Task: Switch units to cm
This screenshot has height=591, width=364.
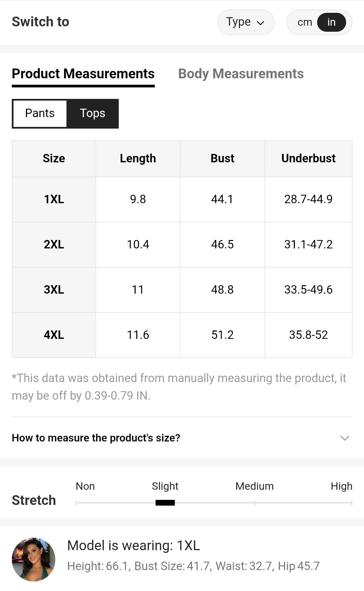Action: pyautogui.click(x=304, y=22)
